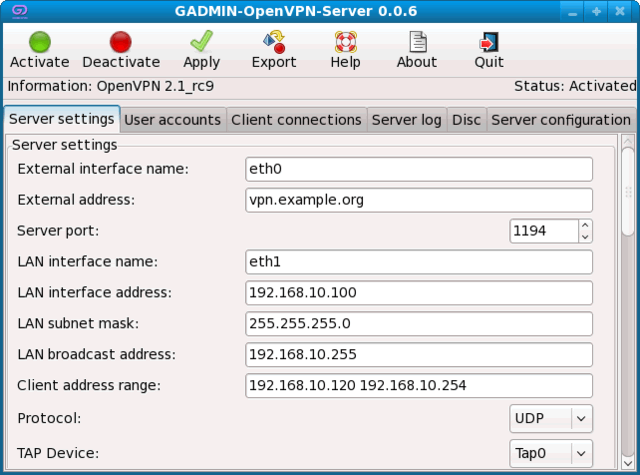
Task: Open the TAP Device Tap0 dropdown
Action: (x=551, y=453)
